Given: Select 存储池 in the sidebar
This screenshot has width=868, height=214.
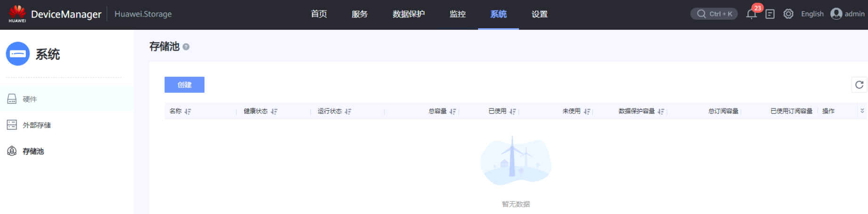Looking at the screenshot, I should (x=33, y=151).
